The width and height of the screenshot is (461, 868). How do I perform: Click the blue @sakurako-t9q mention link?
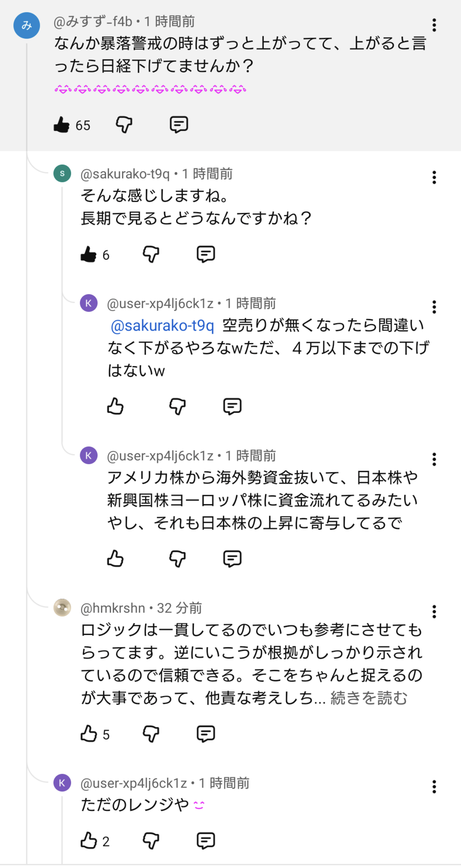[162, 326]
